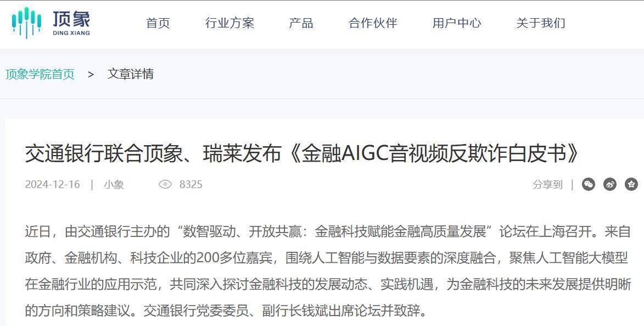Click the eye view count icon
Image resolution: width=644 pixels, height=326 pixels.
pos(165,184)
